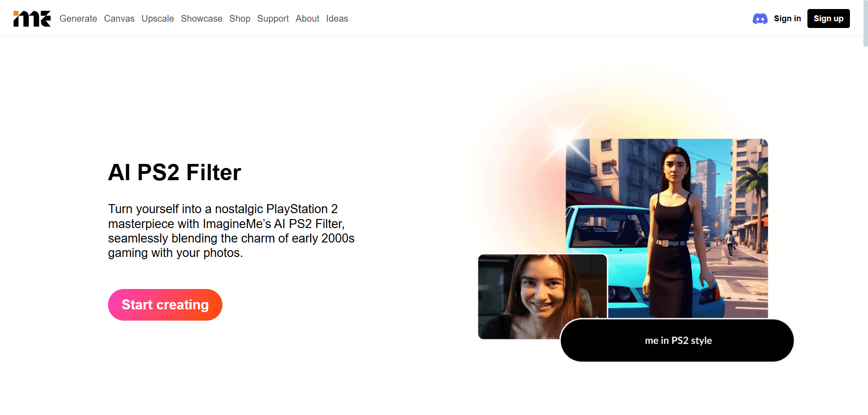The width and height of the screenshot is (868, 415).
Task: Click the ImagineMe logo
Action: pos(32,19)
